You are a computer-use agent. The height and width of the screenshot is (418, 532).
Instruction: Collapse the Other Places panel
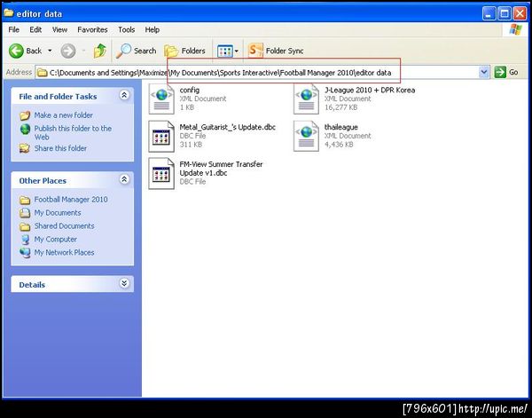pyautogui.click(x=124, y=179)
